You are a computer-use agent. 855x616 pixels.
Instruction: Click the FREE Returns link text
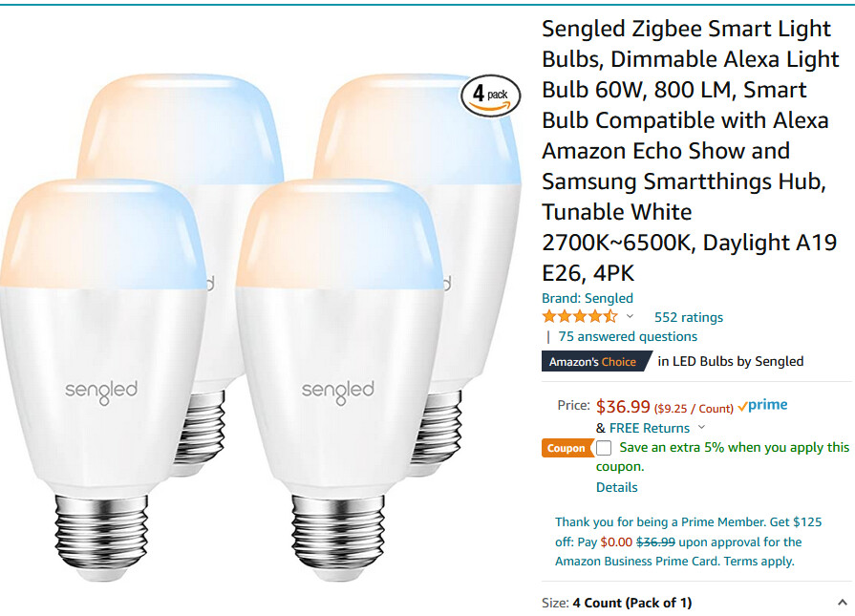(x=650, y=429)
